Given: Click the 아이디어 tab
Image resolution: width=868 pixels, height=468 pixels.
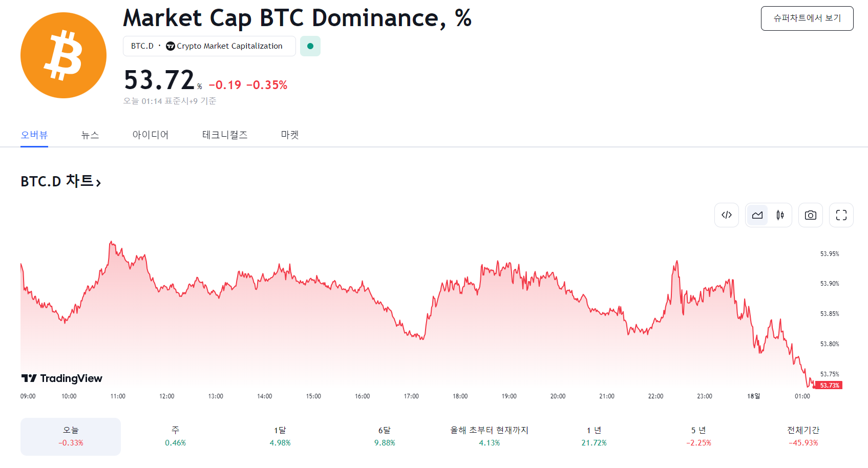Looking at the screenshot, I should tap(151, 135).
